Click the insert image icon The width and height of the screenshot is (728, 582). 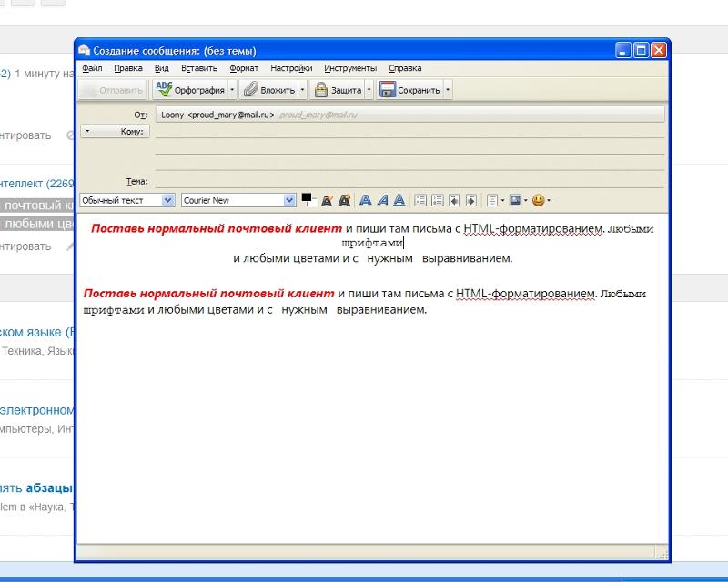[x=515, y=200]
